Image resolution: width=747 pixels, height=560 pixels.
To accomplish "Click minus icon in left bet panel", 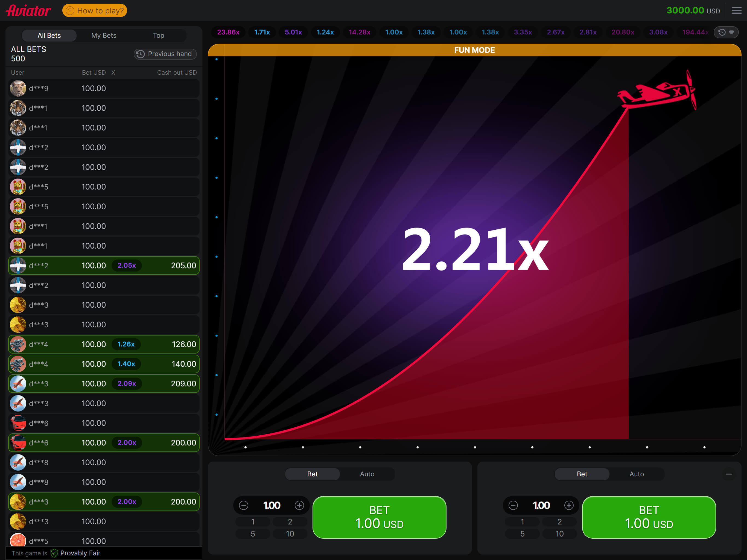I will pos(243,505).
